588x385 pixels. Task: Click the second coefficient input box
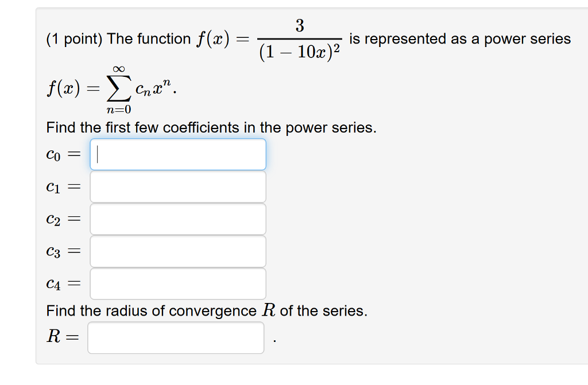pyautogui.click(x=178, y=186)
